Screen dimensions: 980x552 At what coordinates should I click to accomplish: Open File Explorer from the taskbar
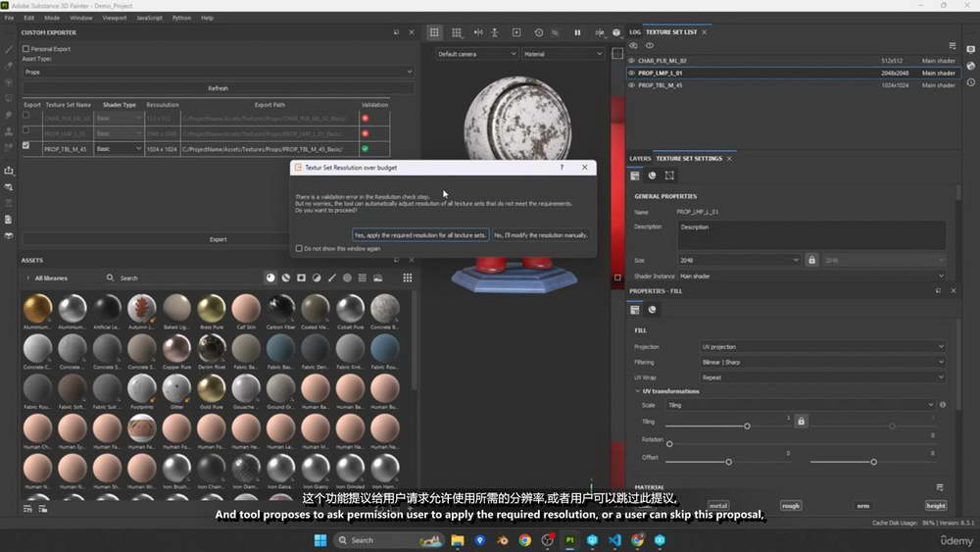[x=458, y=540]
